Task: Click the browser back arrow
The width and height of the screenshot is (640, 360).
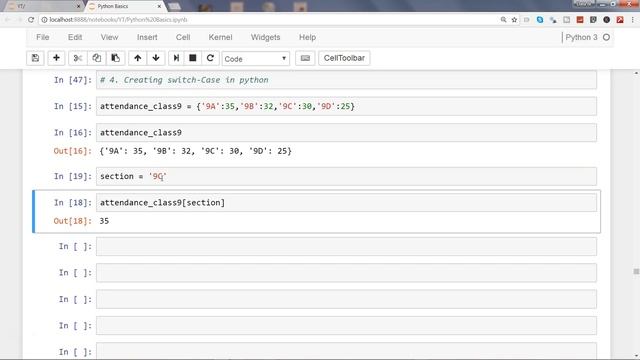Action: click(7, 20)
